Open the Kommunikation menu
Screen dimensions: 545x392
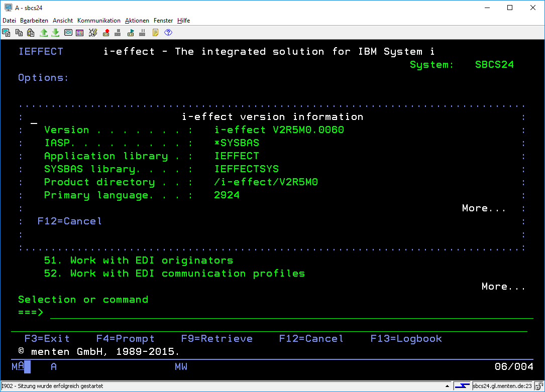[x=99, y=21]
